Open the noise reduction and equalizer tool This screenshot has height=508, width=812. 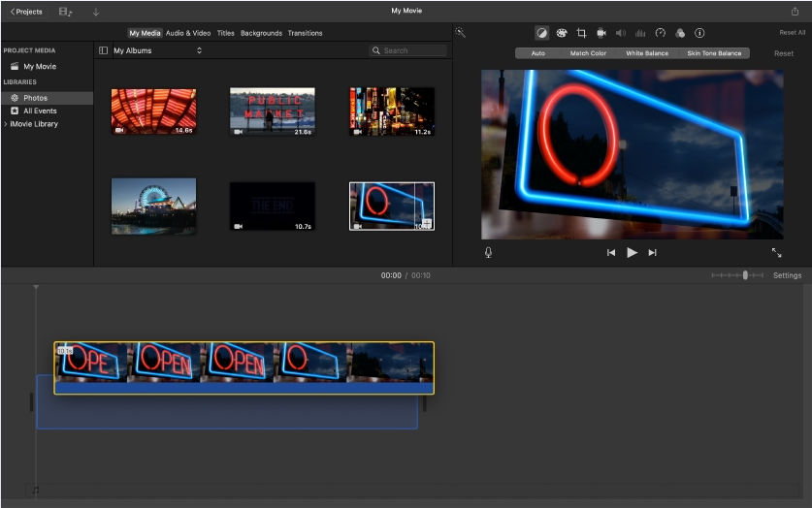(x=640, y=33)
